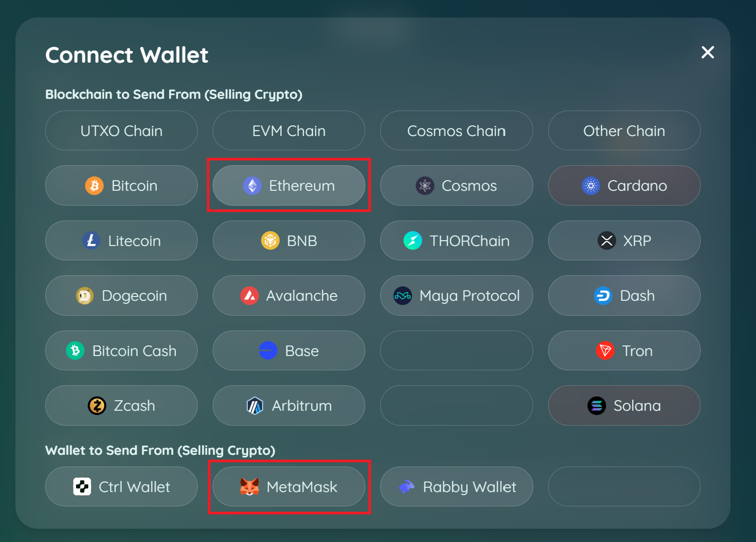Close the Connect Wallet dialog
The width and height of the screenshot is (756, 542).
click(708, 52)
